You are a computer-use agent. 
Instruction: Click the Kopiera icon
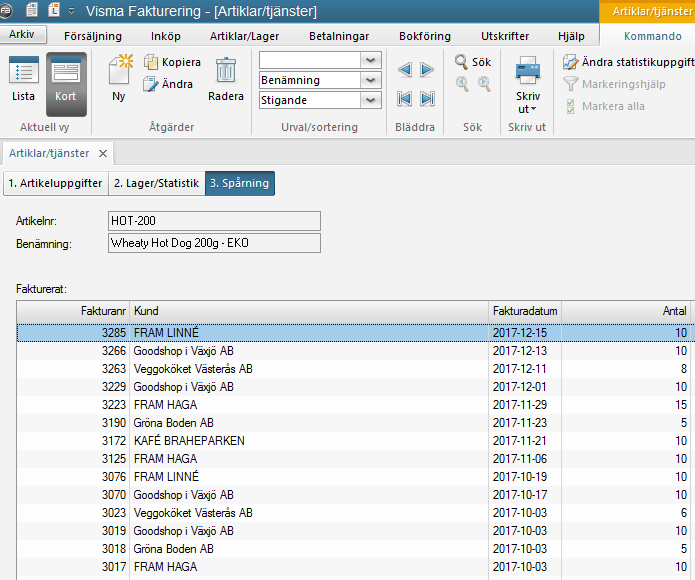(152, 63)
